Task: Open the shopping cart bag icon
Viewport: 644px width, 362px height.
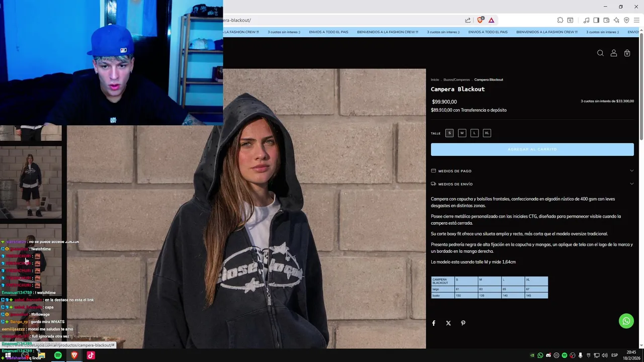Action: (627, 53)
